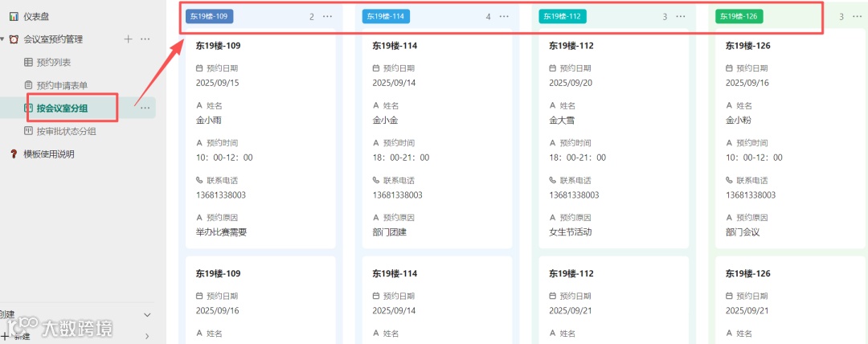Open the more menu beside 按会议室分组

pos(145,108)
